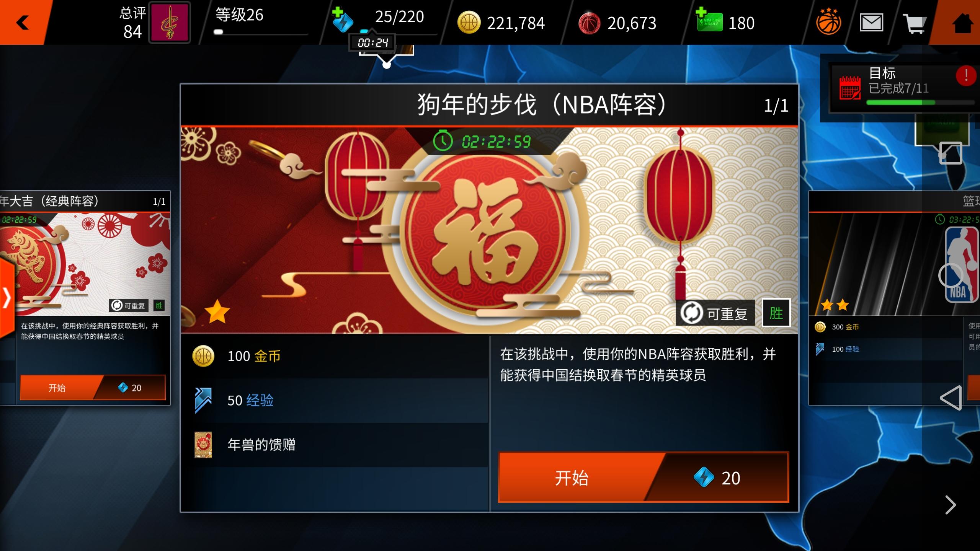980x551 pixels.
Task: Open the mail envelope inbox
Action: tap(871, 23)
